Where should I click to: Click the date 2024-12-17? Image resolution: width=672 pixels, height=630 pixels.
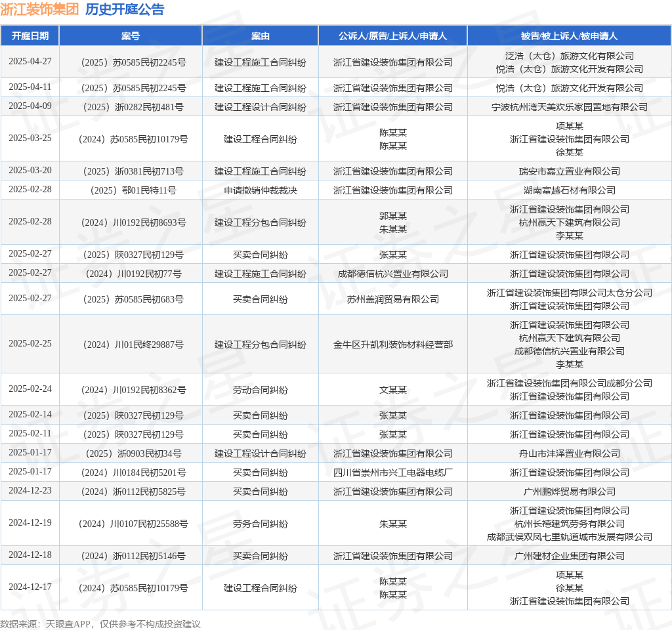tap(30, 587)
